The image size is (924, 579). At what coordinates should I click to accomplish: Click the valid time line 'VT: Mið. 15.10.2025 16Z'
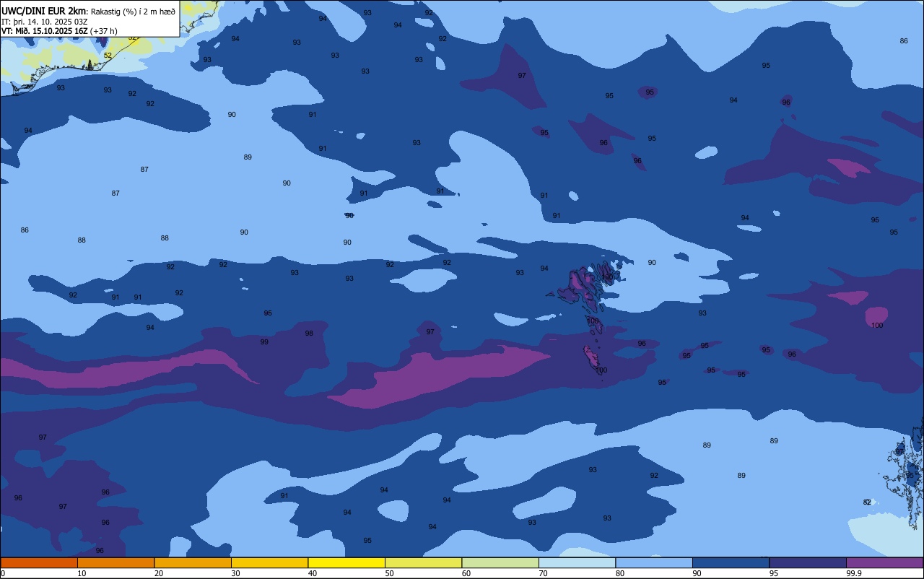pyautogui.click(x=45, y=31)
